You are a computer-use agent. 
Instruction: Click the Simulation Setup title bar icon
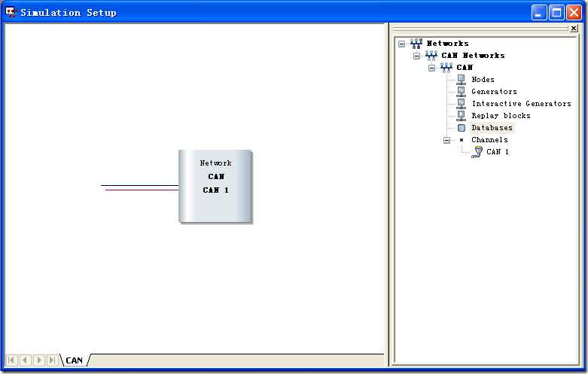click(11, 12)
